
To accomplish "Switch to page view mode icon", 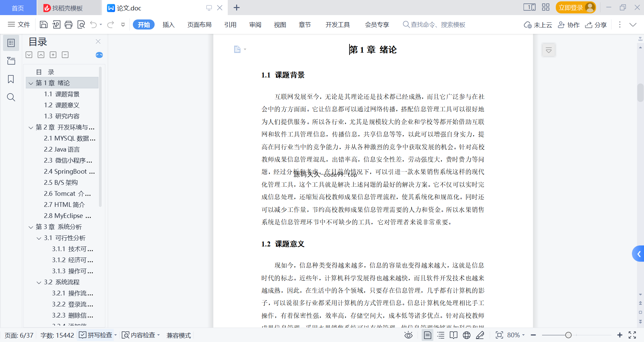I will [x=427, y=335].
